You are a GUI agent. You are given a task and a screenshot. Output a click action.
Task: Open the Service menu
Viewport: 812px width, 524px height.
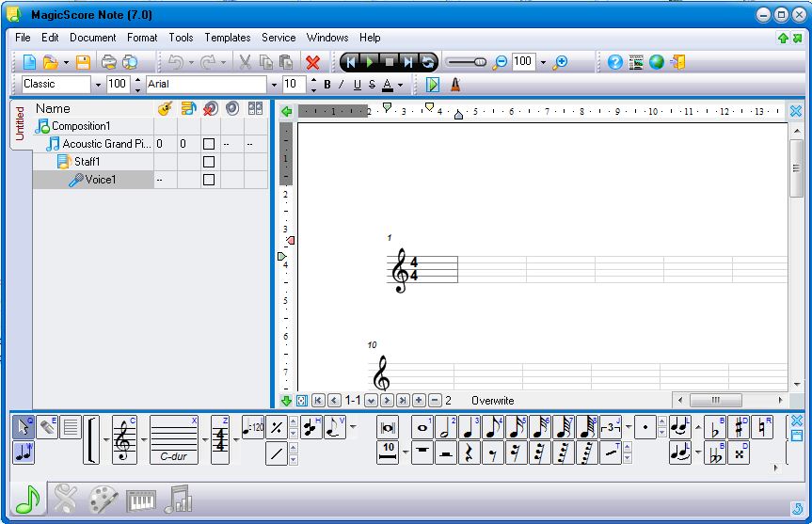[x=279, y=38]
